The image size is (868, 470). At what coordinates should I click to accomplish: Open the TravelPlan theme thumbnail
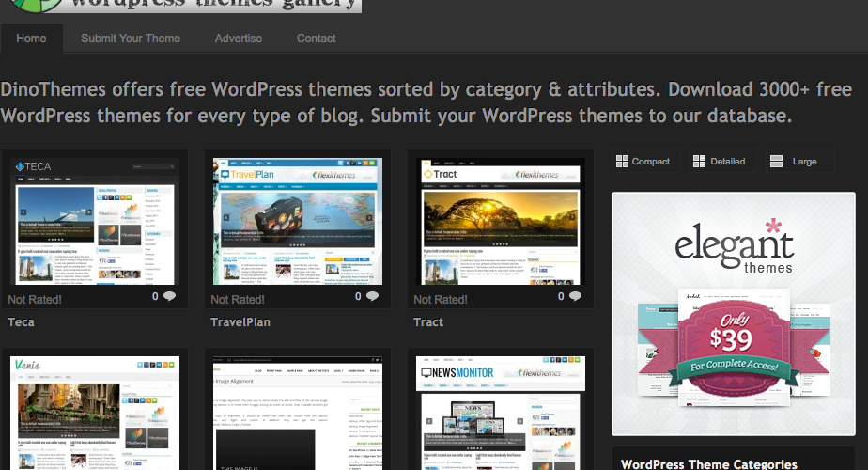pos(298,222)
